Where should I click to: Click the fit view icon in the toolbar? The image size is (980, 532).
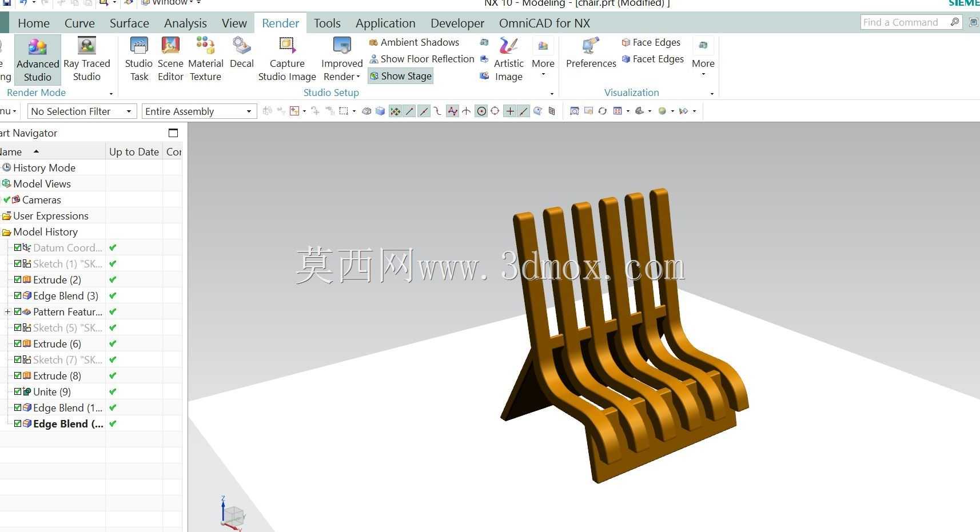pos(575,111)
